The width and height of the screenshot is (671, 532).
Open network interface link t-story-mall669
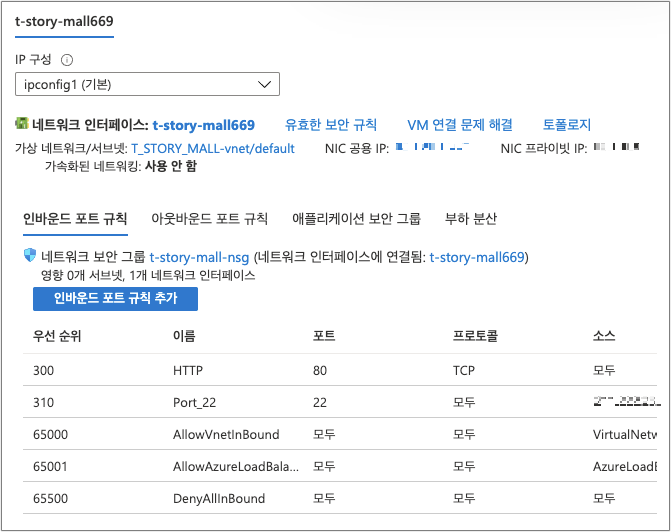click(204, 125)
